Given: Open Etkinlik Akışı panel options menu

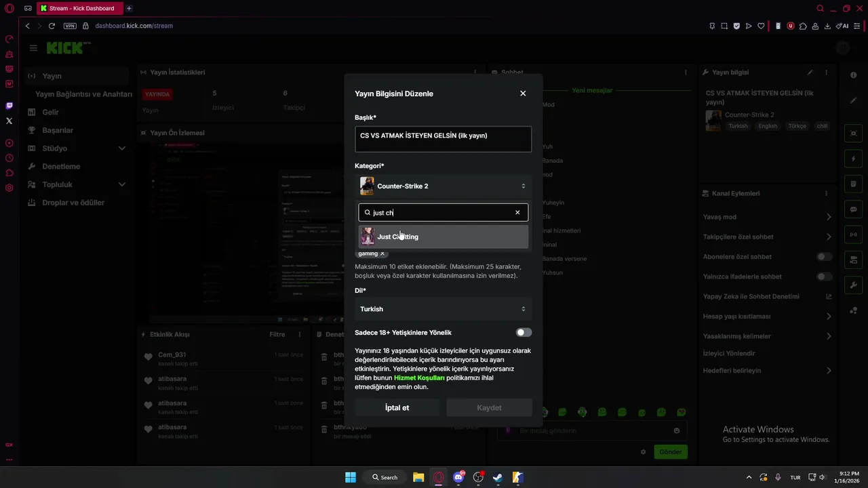Looking at the screenshot, I should (x=300, y=334).
